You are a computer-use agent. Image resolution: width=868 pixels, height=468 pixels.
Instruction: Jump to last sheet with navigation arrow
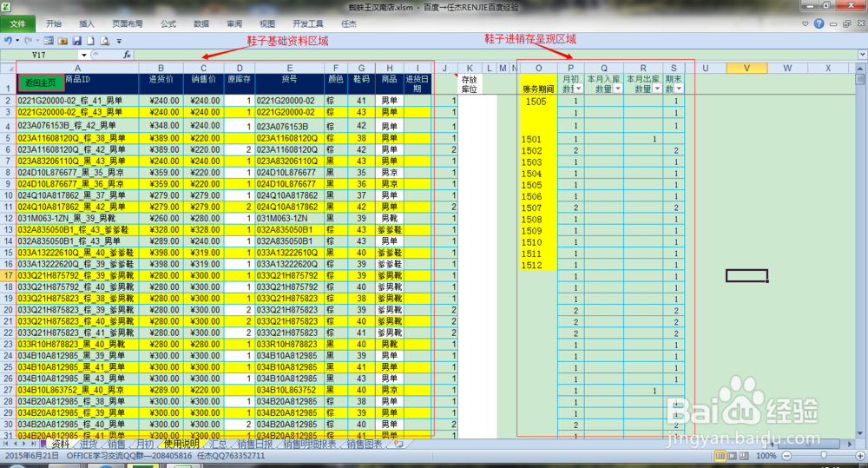click(x=34, y=444)
